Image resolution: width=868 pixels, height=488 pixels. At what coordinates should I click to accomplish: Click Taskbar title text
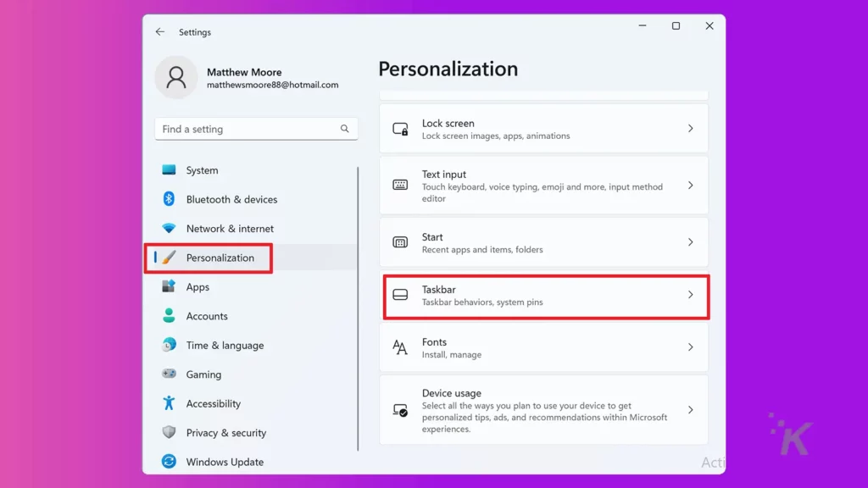click(438, 290)
